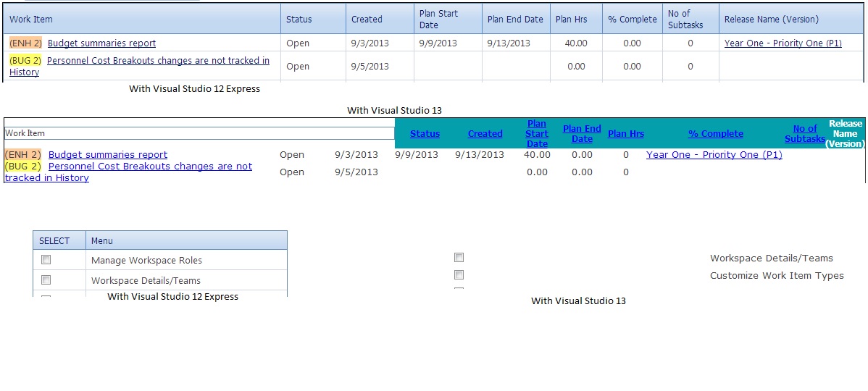Click the Manage Workspace Roles row text
This screenshot has height=391, width=868.
[146, 260]
